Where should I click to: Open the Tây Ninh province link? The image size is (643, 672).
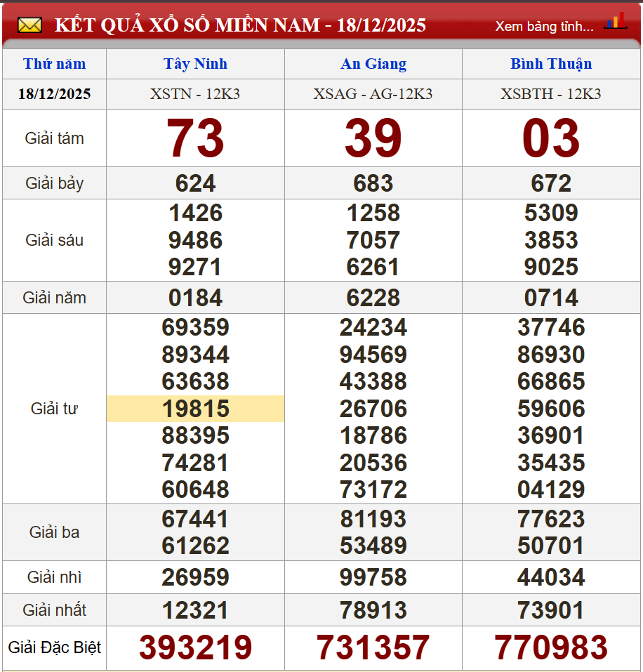195,64
